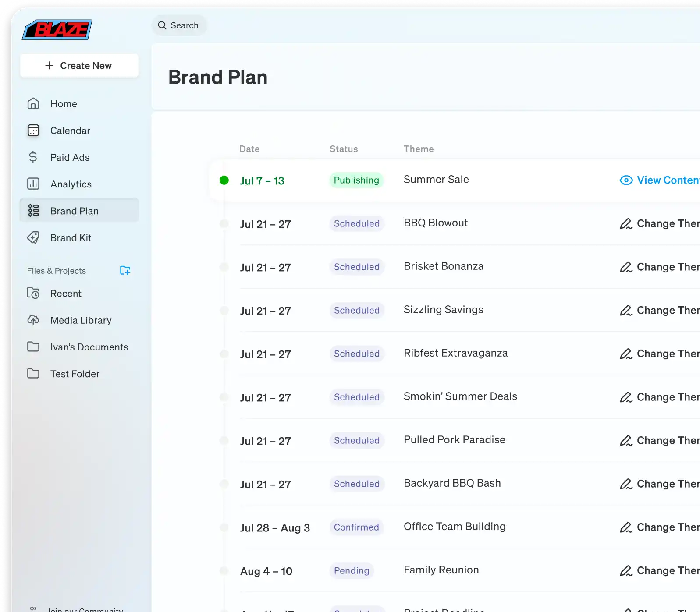Viewport: 700px width, 612px height.
Task: Open the Analytics section
Action: pos(79,184)
